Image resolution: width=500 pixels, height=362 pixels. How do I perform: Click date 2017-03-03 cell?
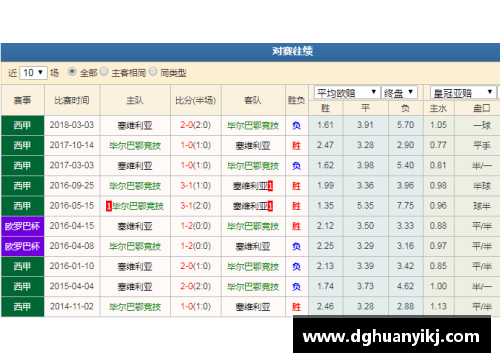(72, 165)
